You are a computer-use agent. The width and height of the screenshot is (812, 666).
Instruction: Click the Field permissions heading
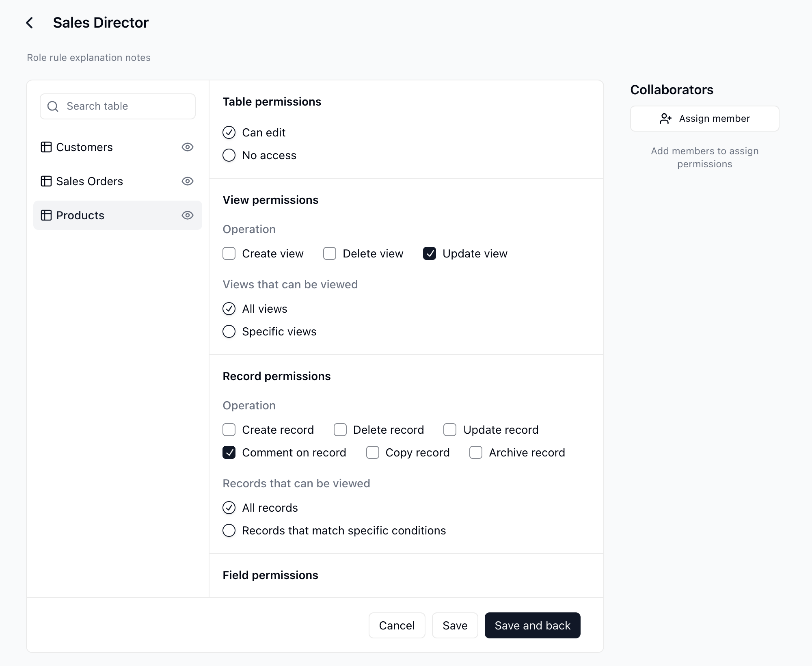(270, 575)
